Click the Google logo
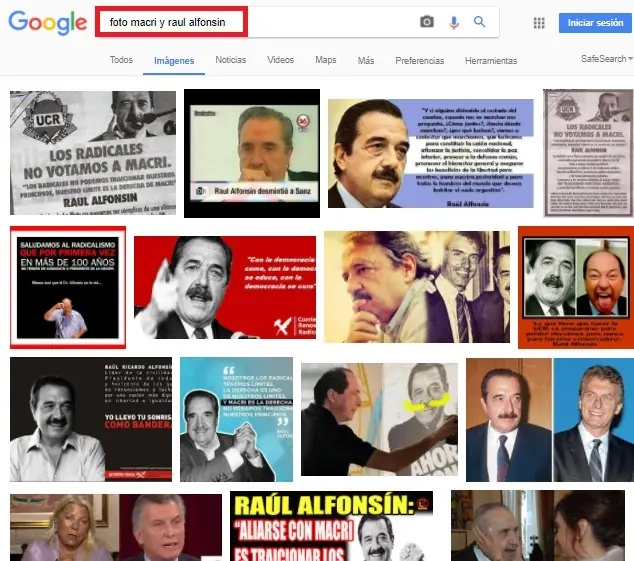This screenshot has height=561, width=634. (48, 23)
